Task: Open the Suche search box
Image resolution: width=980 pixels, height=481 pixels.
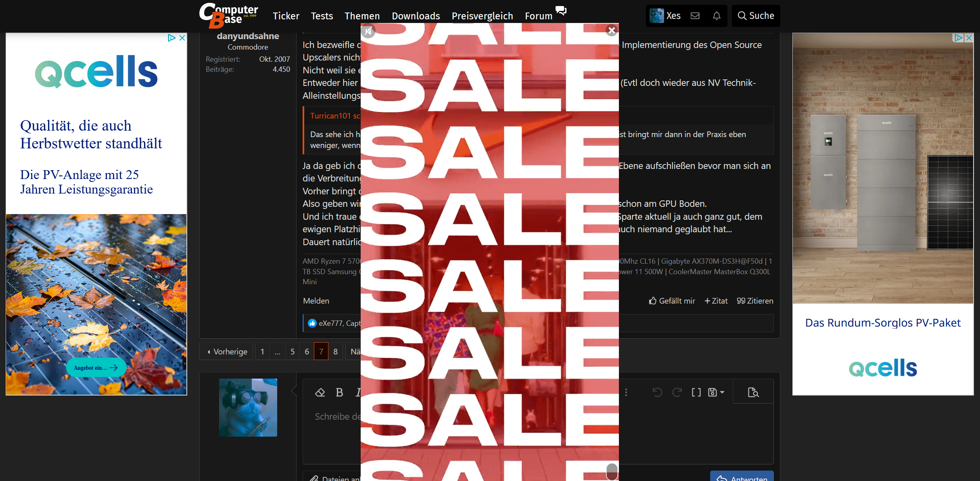Action: (x=756, y=16)
